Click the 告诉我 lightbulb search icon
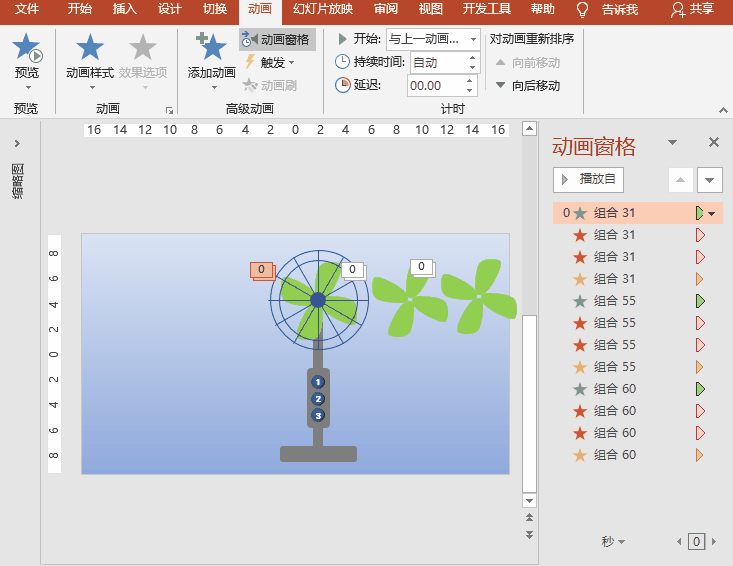The height and width of the screenshot is (566, 733). (x=582, y=9)
